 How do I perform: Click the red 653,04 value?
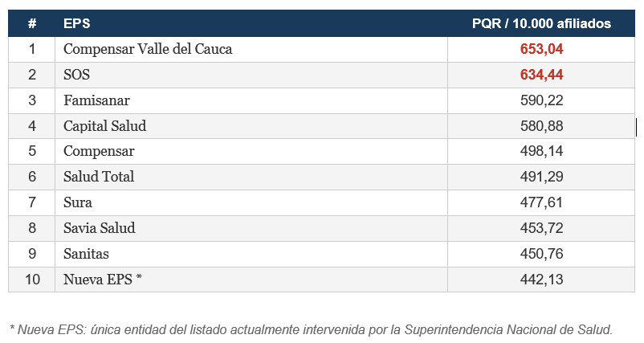pyautogui.click(x=542, y=49)
